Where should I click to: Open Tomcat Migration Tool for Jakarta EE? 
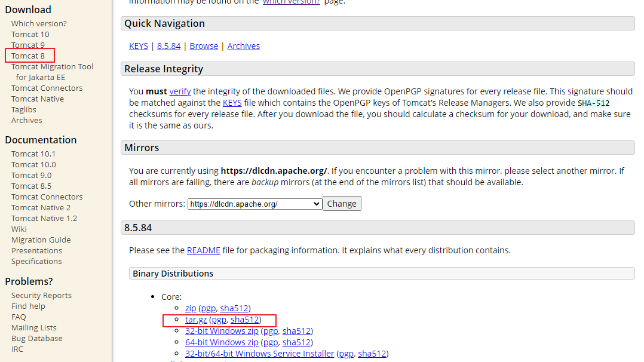(52, 72)
